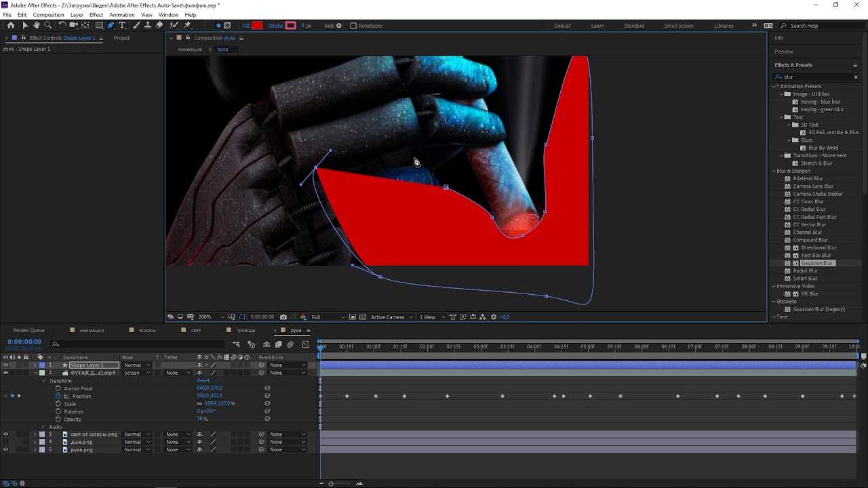Image resolution: width=868 pixels, height=488 pixels.
Task: Open the Stroke color swatch
Action: click(x=291, y=26)
